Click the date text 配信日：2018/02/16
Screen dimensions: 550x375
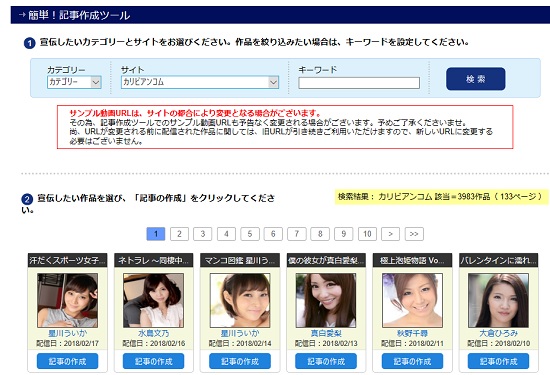(153, 343)
